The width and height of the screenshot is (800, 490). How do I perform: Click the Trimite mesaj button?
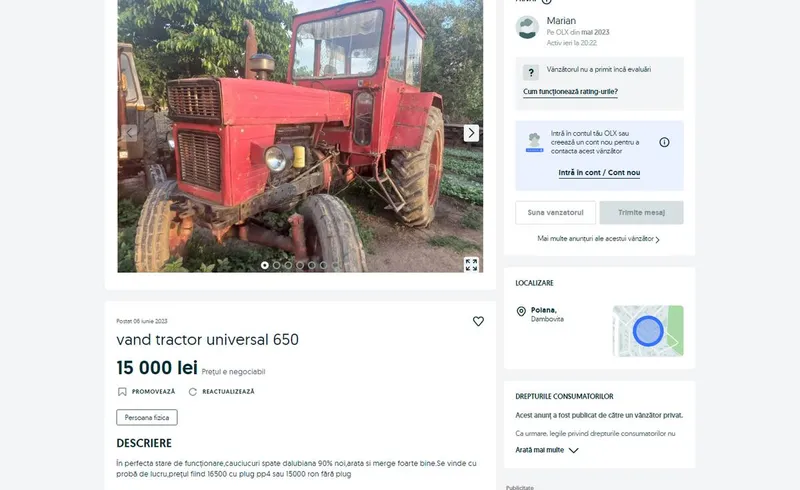click(641, 212)
